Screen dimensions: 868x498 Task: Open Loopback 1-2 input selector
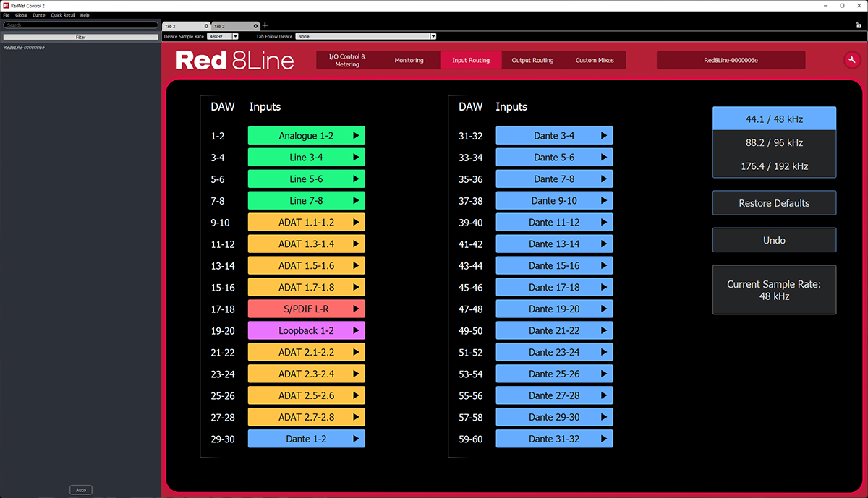[306, 330]
